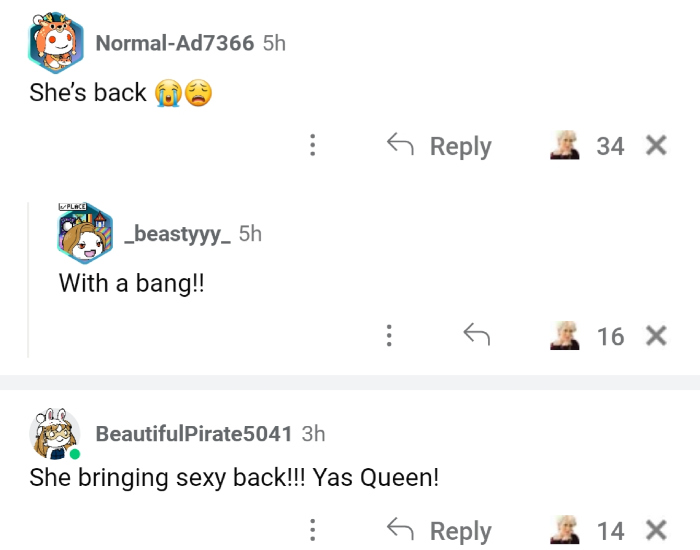Screen dimensions: 700x550
Task: Click vote icon beside 34 count
Action: point(566,146)
